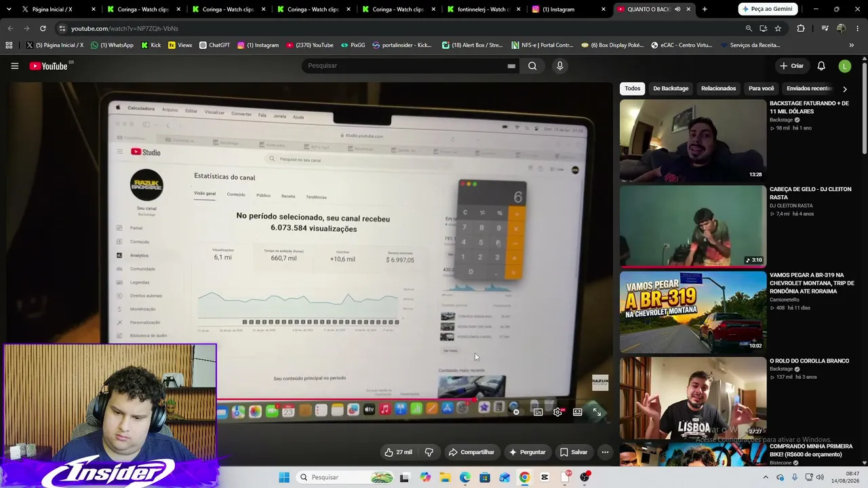The width and height of the screenshot is (868, 488).
Task: Open CapCut from the taskbar
Action: 545,477
